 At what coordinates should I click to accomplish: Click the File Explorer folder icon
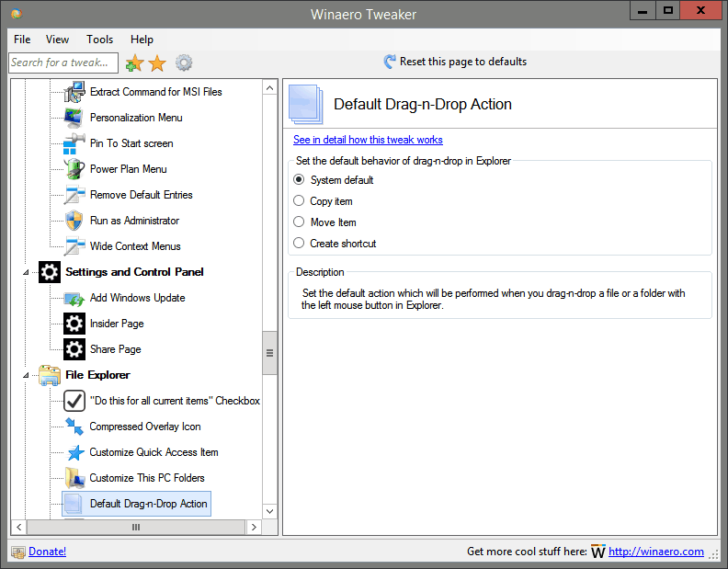[x=50, y=375]
